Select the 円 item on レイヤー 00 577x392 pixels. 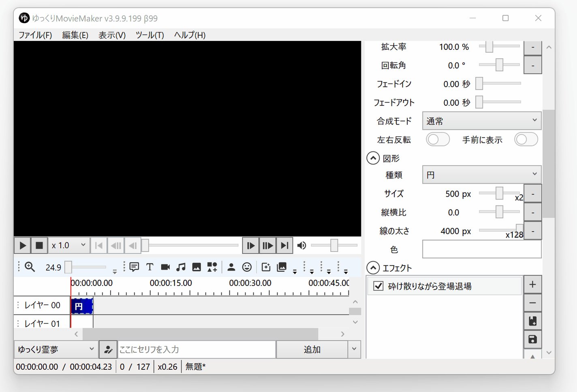click(x=82, y=306)
